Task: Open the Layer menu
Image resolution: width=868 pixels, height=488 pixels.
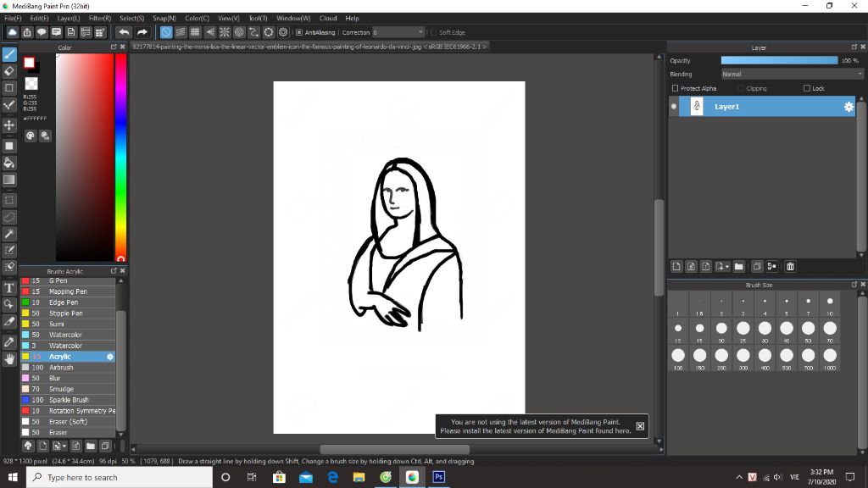Action: click(68, 19)
